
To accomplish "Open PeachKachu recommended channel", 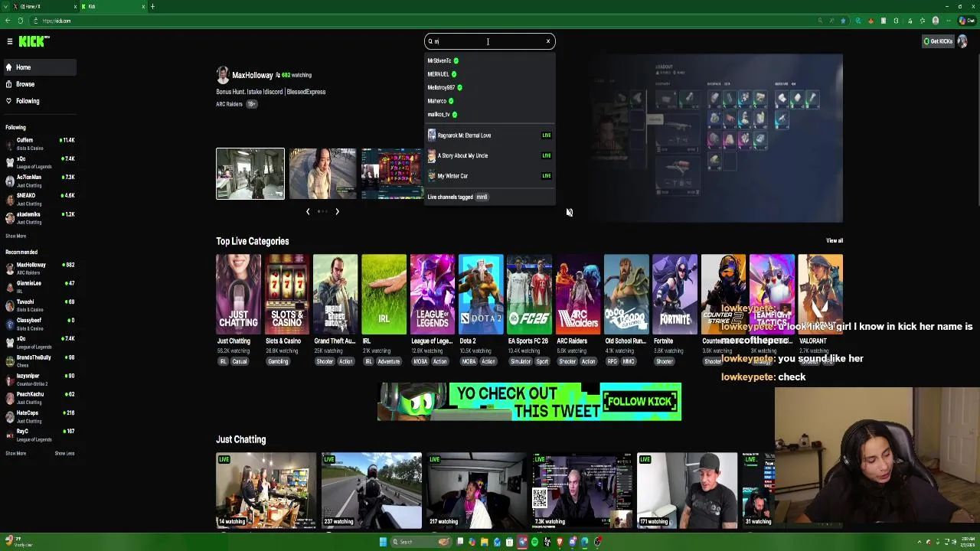I will click(40, 398).
